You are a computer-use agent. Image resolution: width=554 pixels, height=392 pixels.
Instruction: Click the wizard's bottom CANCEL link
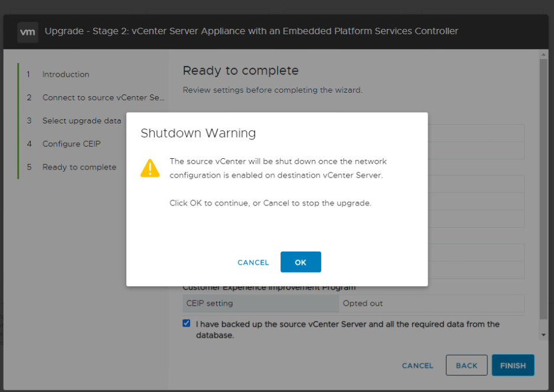point(417,365)
